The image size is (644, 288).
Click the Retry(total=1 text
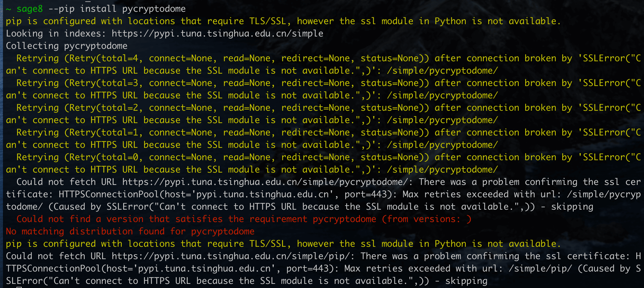click(101, 133)
